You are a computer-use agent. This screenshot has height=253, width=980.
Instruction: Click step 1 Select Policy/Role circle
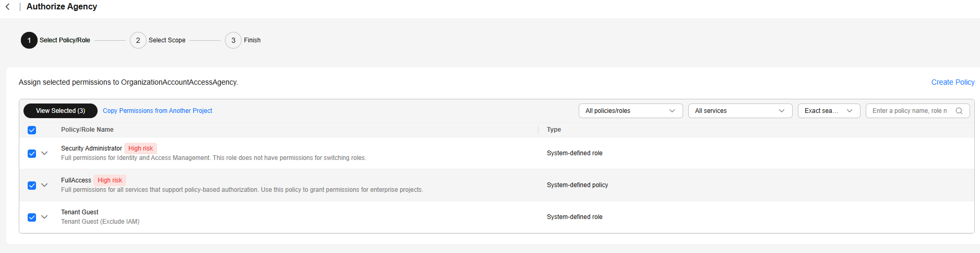[x=29, y=40]
